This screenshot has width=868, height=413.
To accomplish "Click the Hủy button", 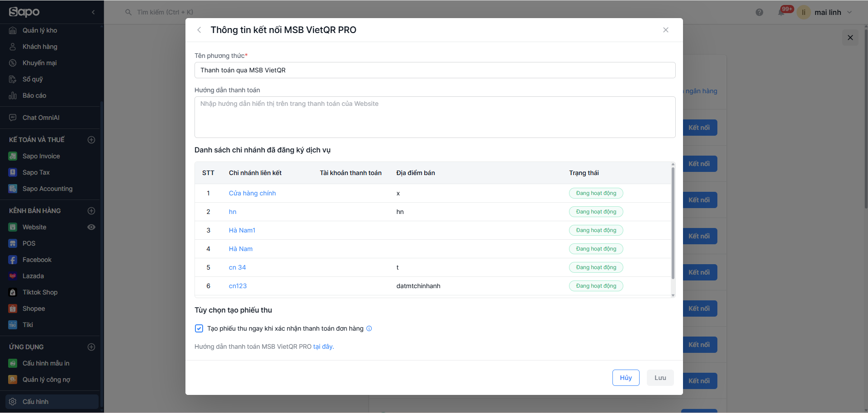I will point(626,378).
